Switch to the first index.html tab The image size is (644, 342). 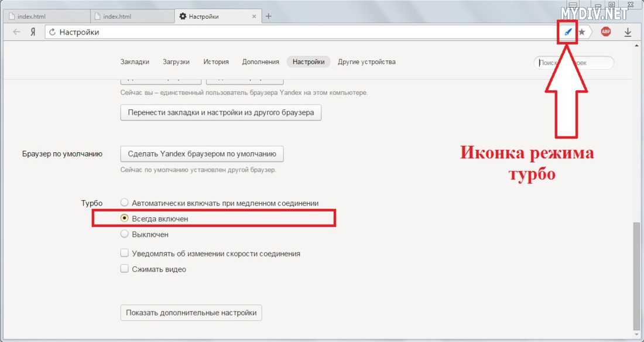click(x=46, y=16)
